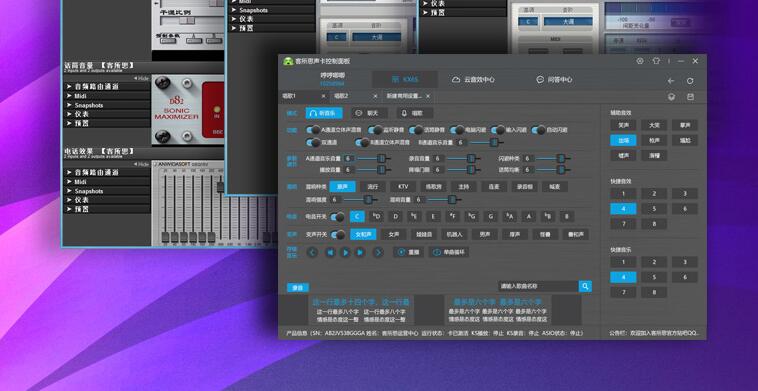Switch to the 新建常用设置 tab
This screenshot has height=391, width=758.
pos(404,96)
